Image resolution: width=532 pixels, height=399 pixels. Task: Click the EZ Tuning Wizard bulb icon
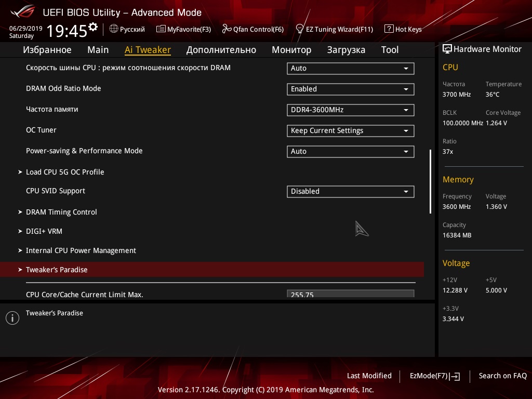click(300, 29)
